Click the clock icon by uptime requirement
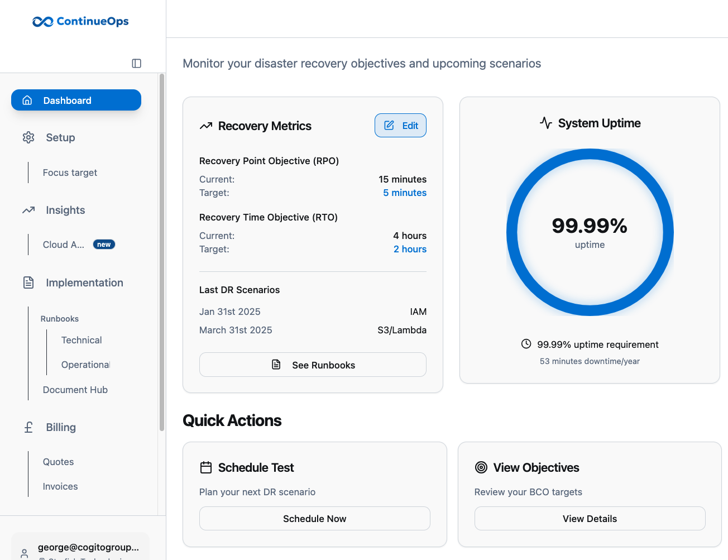This screenshot has height=560, width=728. pyautogui.click(x=526, y=344)
